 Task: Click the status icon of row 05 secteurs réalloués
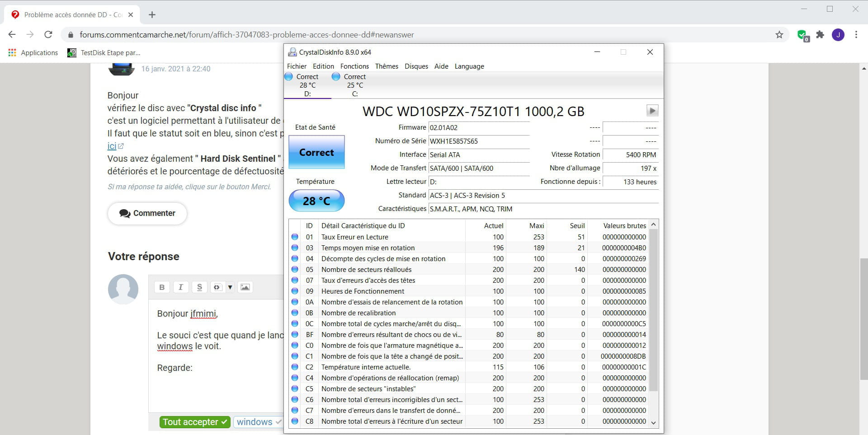pos(295,269)
